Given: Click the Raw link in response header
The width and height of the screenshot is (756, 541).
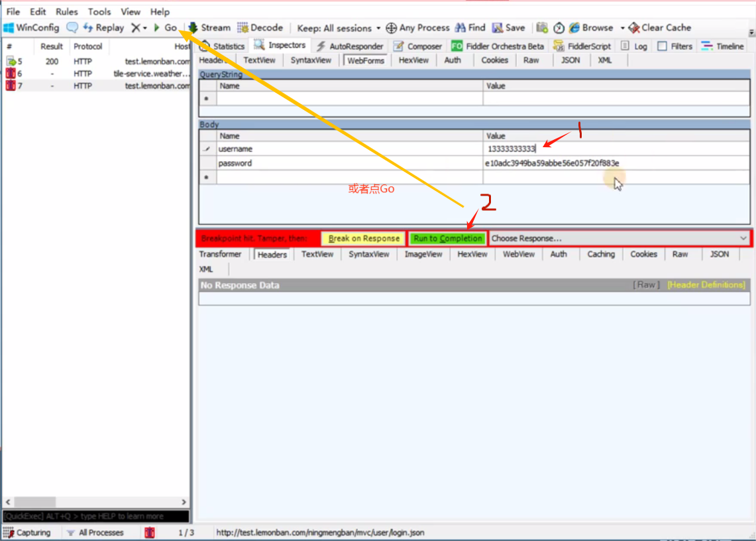Looking at the screenshot, I should point(646,284).
